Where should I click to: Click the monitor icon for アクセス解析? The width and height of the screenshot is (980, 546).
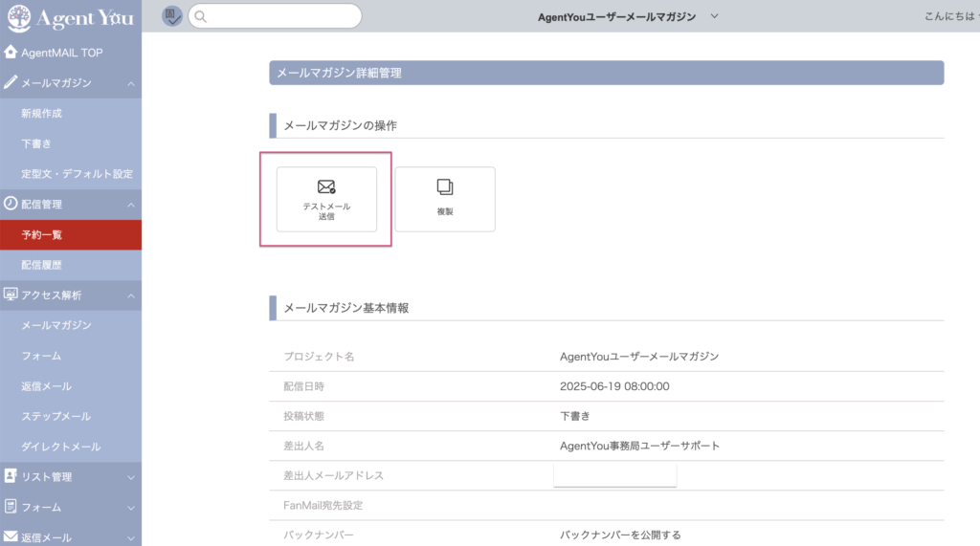tap(10, 295)
